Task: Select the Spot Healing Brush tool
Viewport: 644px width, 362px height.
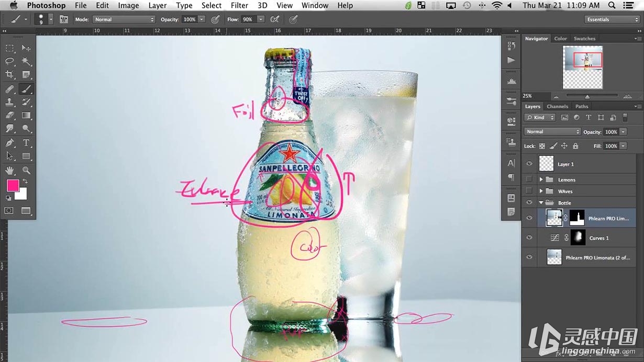Action: pyautogui.click(x=9, y=89)
